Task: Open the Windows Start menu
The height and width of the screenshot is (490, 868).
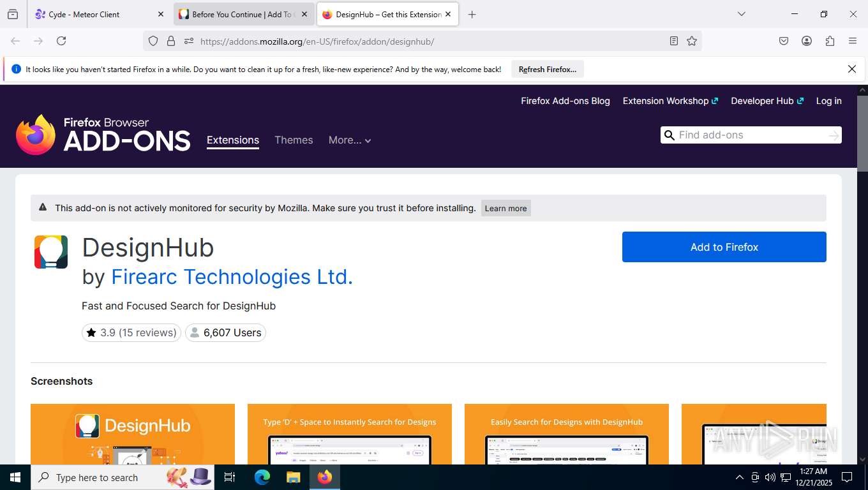Action: [x=15, y=477]
